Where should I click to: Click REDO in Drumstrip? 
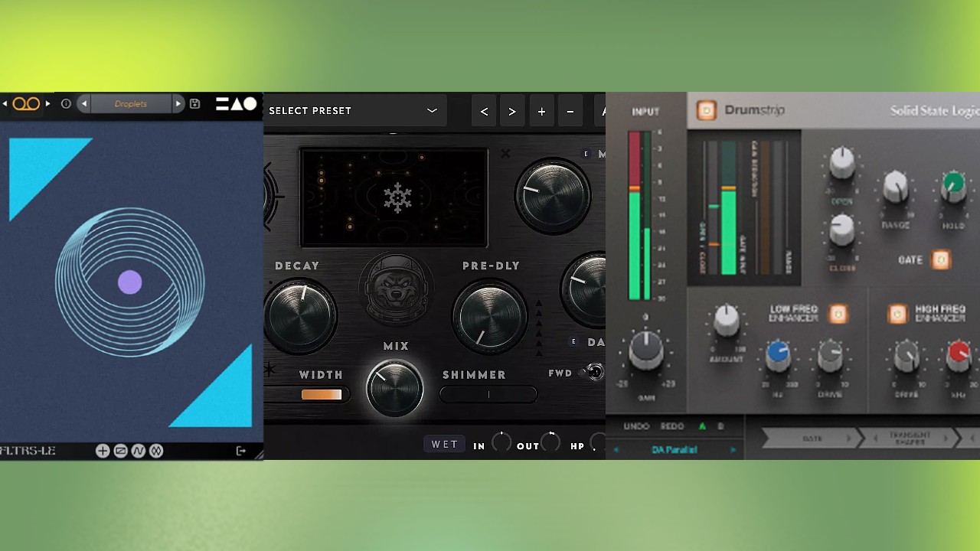(671, 426)
